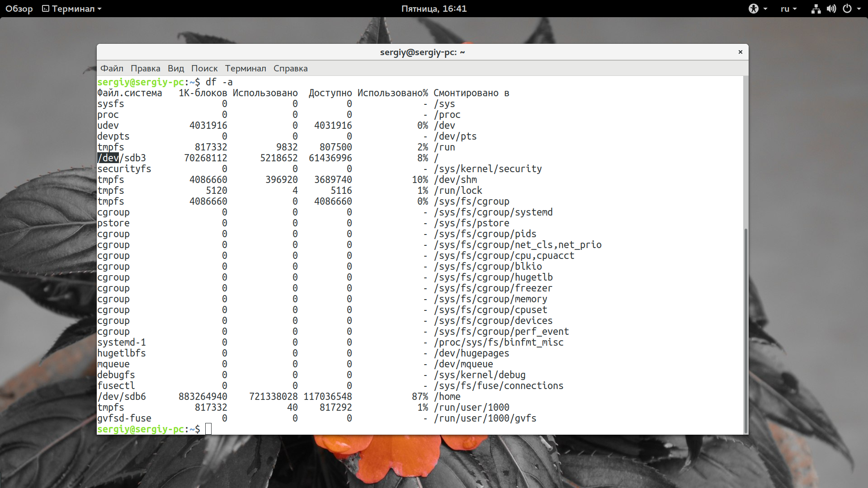Click the power icon in top bar
Image resolution: width=868 pixels, height=488 pixels.
847,9
